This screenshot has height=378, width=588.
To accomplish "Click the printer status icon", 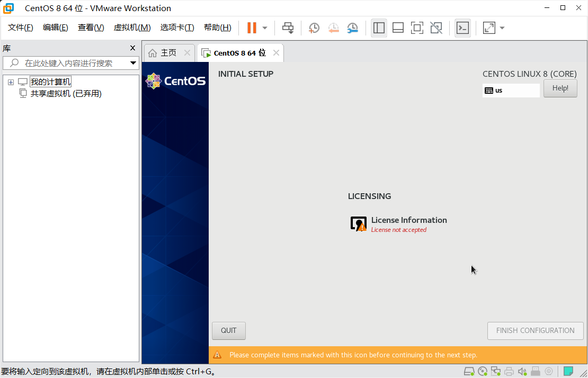I will (x=509, y=371).
